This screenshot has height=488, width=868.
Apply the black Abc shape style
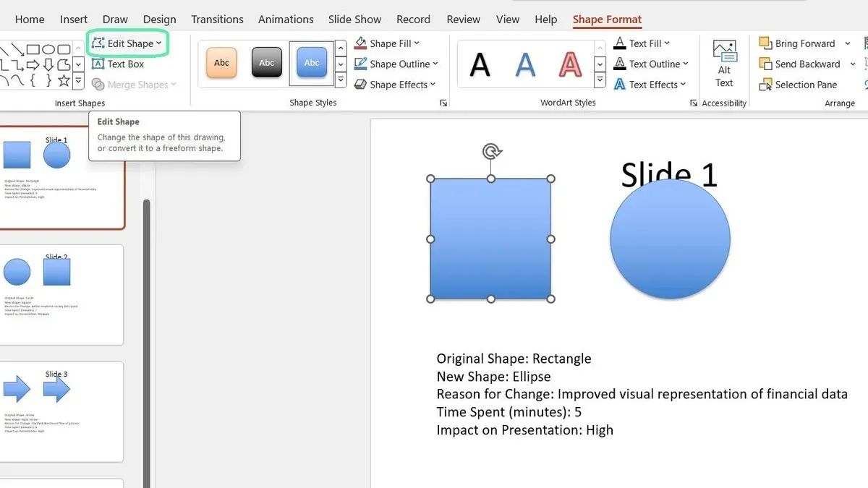[267, 63]
